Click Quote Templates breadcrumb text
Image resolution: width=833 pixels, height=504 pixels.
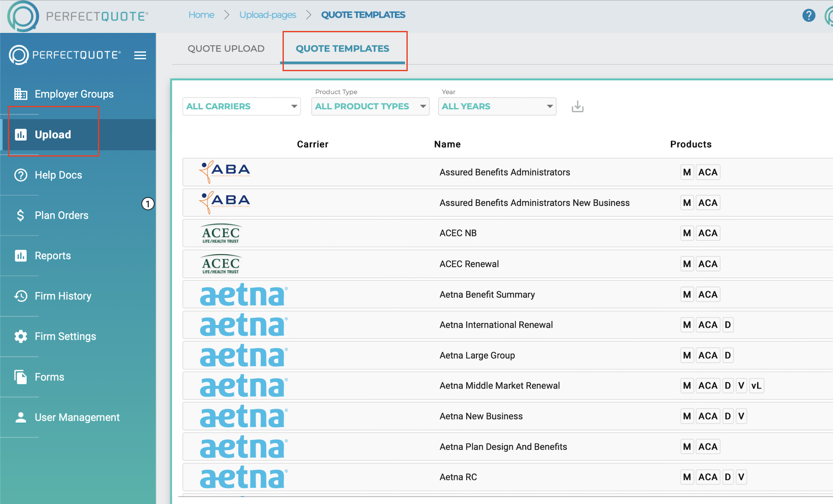pyautogui.click(x=363, y=15)
